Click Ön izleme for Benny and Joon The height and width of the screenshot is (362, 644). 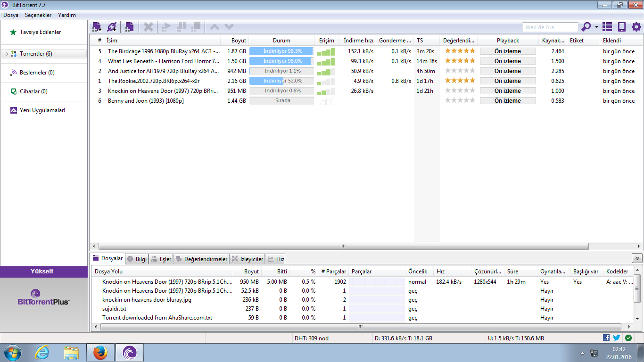508,100
